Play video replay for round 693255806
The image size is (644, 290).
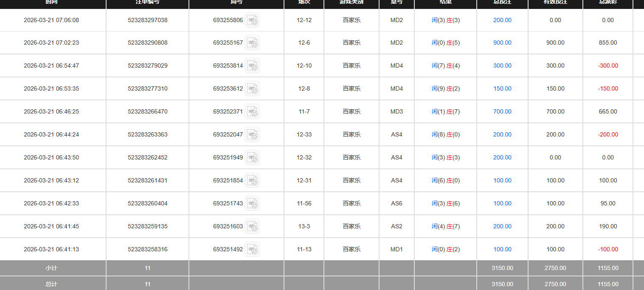click(252, 20)
